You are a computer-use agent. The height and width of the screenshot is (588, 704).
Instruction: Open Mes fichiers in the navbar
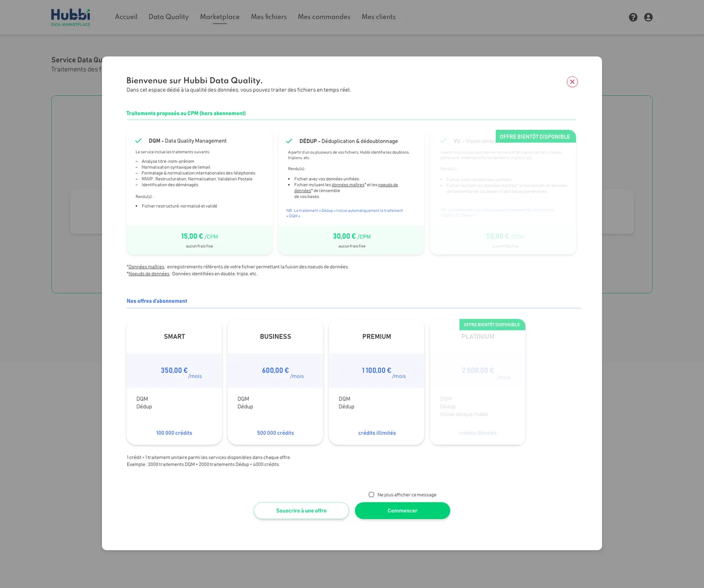[269, 17]
